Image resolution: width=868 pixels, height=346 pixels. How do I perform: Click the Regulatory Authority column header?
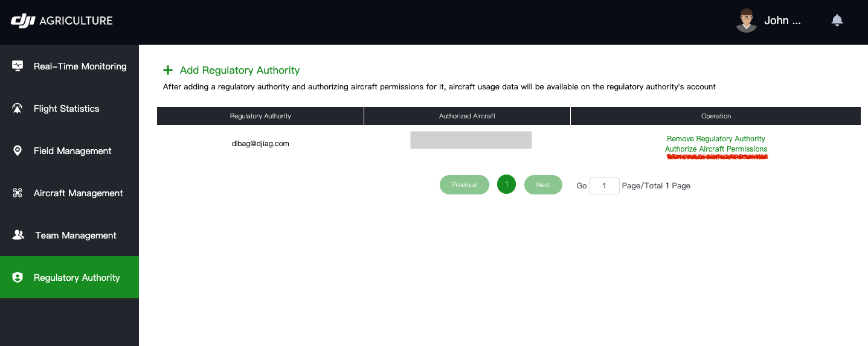260,116
